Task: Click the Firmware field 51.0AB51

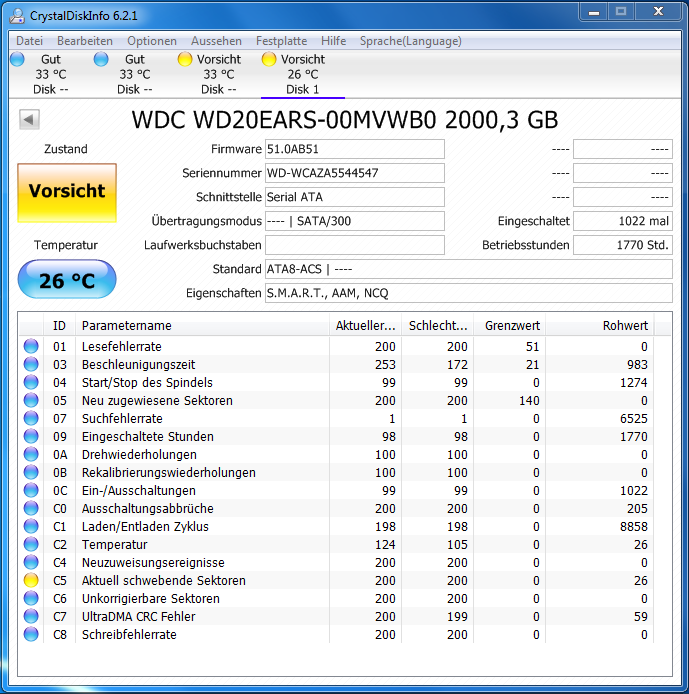Action: pyautogui.click(x=354, y=149)
